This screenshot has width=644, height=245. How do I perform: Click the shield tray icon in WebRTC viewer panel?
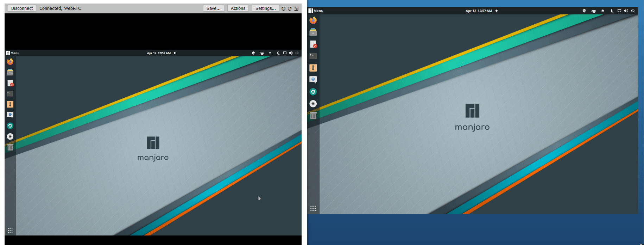[x=253, y=53]
